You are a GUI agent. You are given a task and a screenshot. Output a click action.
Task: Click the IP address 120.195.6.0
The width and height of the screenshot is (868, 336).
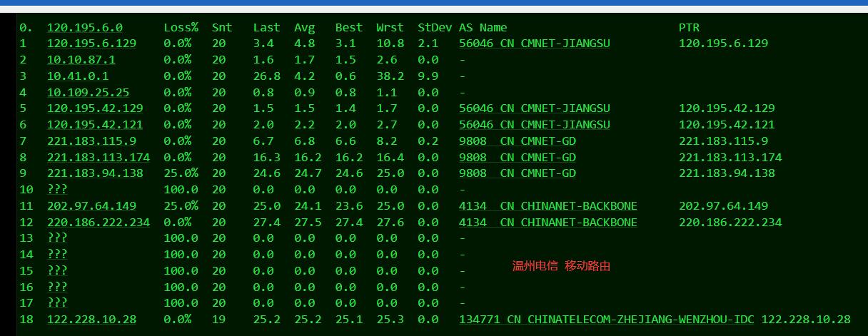tap(85, 27)
